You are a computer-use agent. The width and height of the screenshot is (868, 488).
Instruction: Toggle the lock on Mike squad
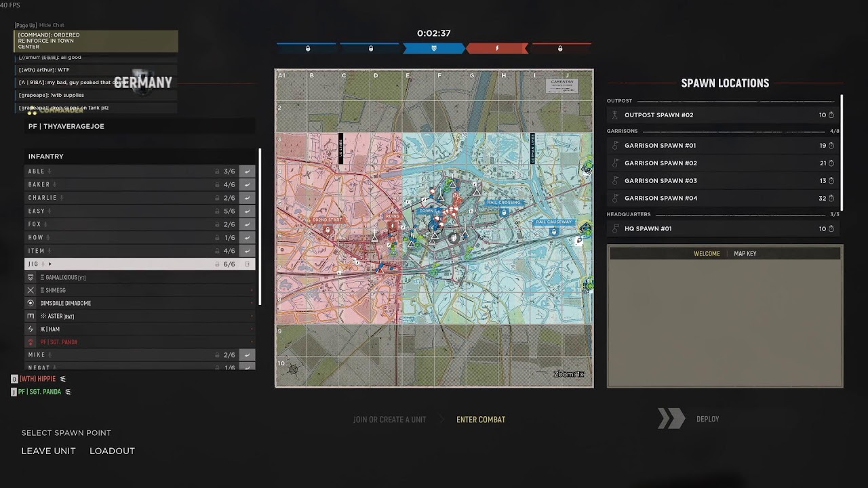click(x=218, y=355)
